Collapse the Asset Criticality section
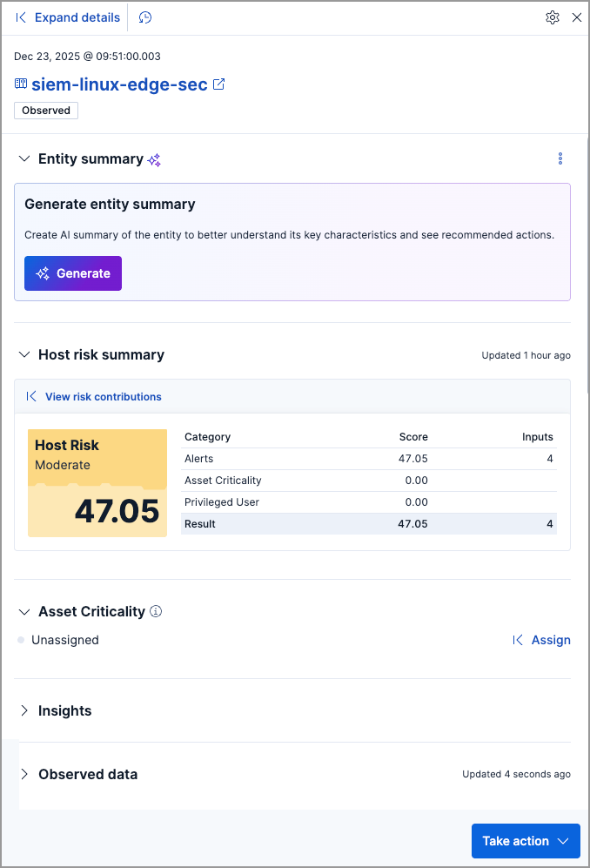 tap(23, 611)
